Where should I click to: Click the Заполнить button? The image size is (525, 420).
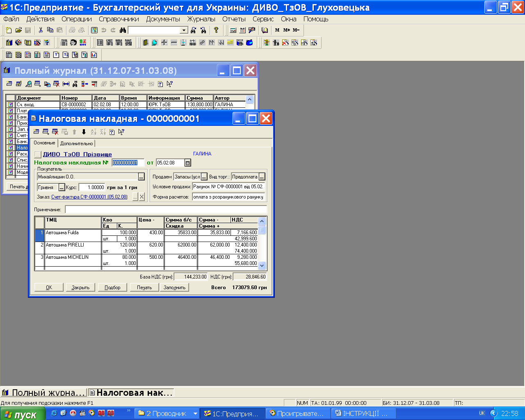tap(175, 288)
